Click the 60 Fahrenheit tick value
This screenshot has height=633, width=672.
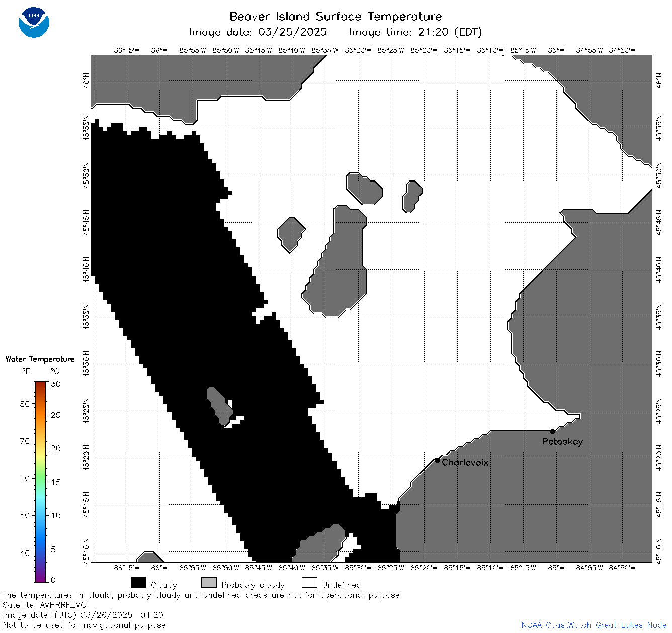pyautogui.click(x=25, y=478)
